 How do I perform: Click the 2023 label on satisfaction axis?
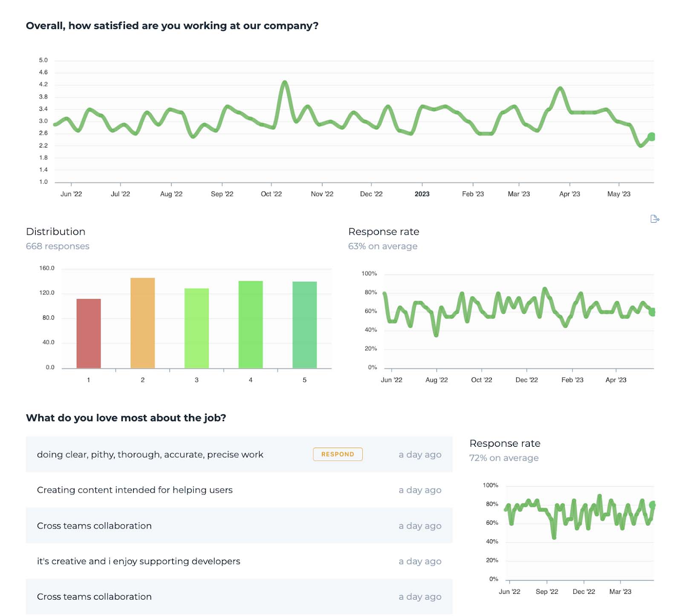click(422, 194)
